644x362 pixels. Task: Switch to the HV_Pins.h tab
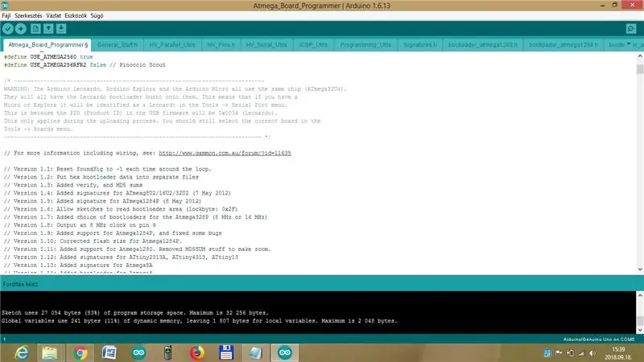[x=221, y=45]
